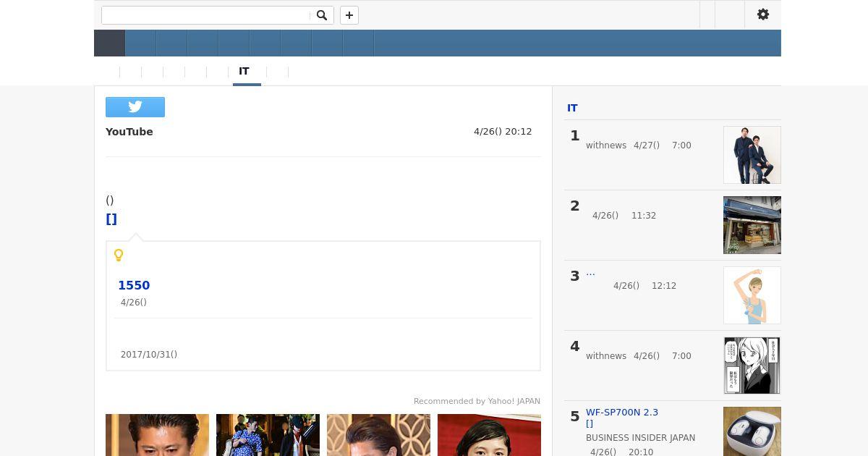This screenshot has height=456, width=868.
Task: Open the sidebar IT ranking heading link
Action: (x=572, y=108)
